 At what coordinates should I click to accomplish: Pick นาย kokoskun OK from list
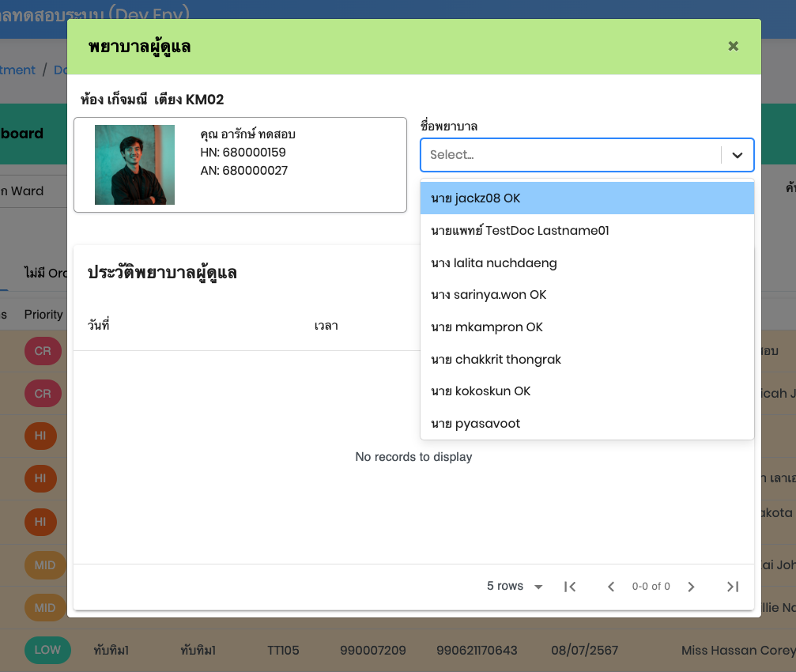coord(587,391)
